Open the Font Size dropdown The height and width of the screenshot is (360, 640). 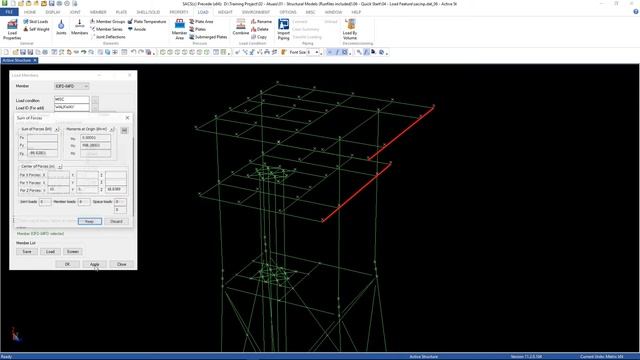click(x=317, y=52)
